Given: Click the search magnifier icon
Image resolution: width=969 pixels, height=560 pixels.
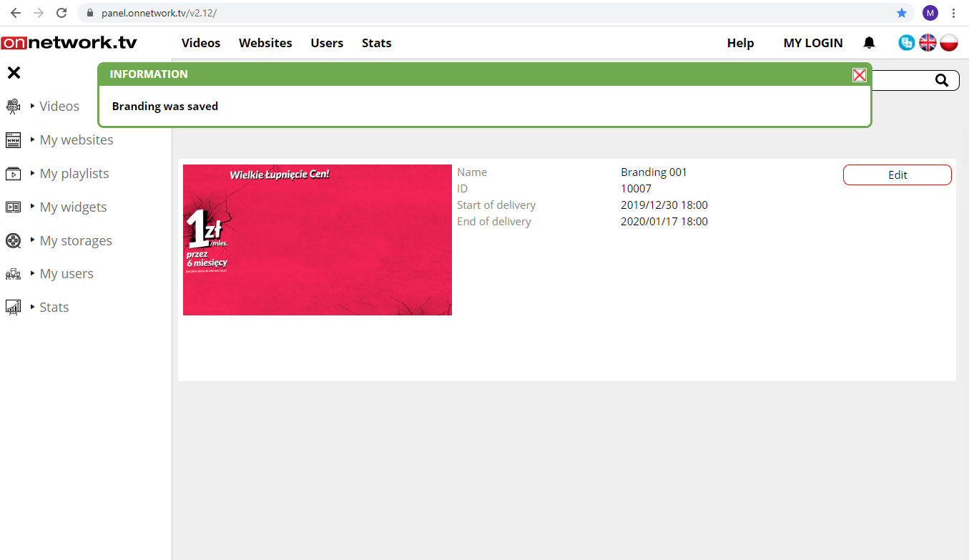Looking at the screenshot, I should tap(942, 81).
